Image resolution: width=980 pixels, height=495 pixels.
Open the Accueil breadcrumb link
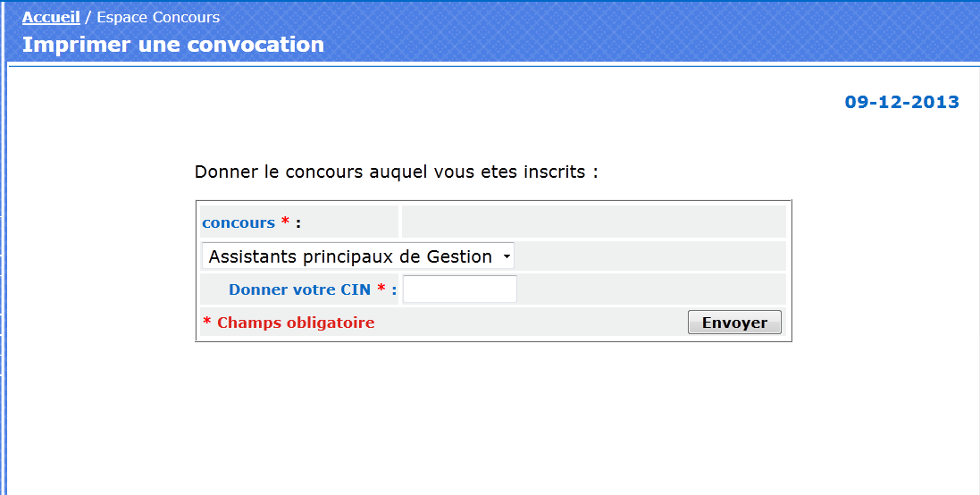coord(51,18)
